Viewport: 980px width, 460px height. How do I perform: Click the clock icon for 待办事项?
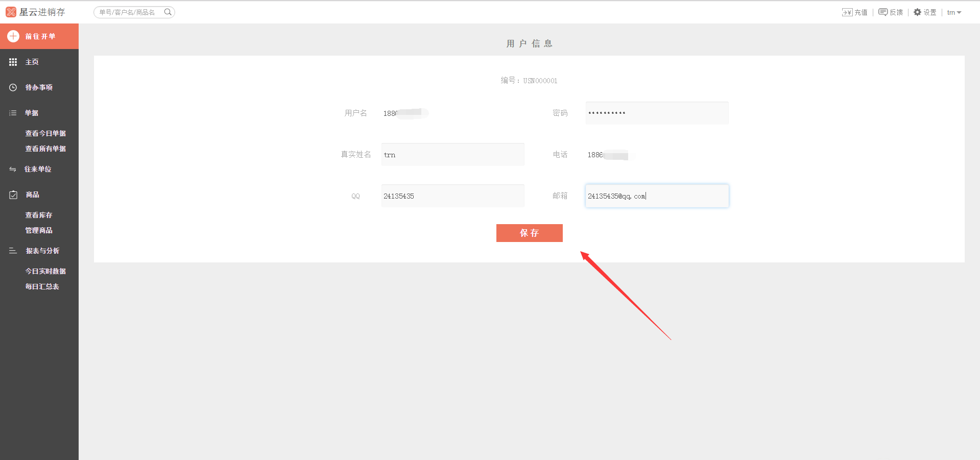tap(13, 87)
